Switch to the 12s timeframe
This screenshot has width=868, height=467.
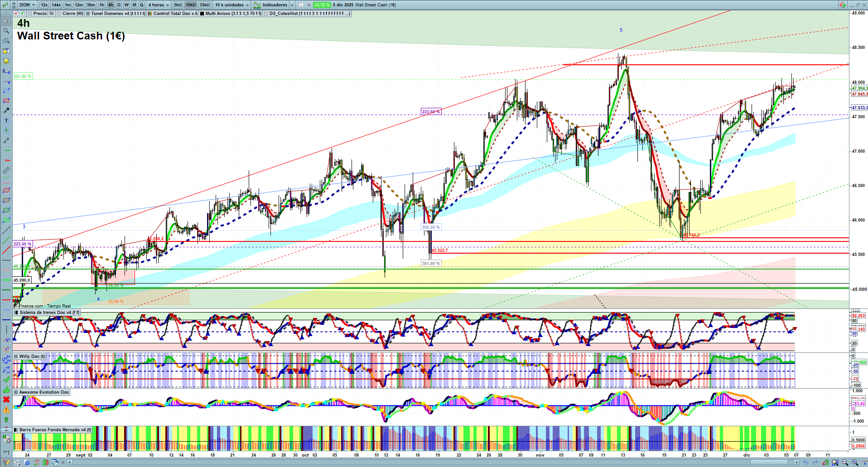coord(44,5)
